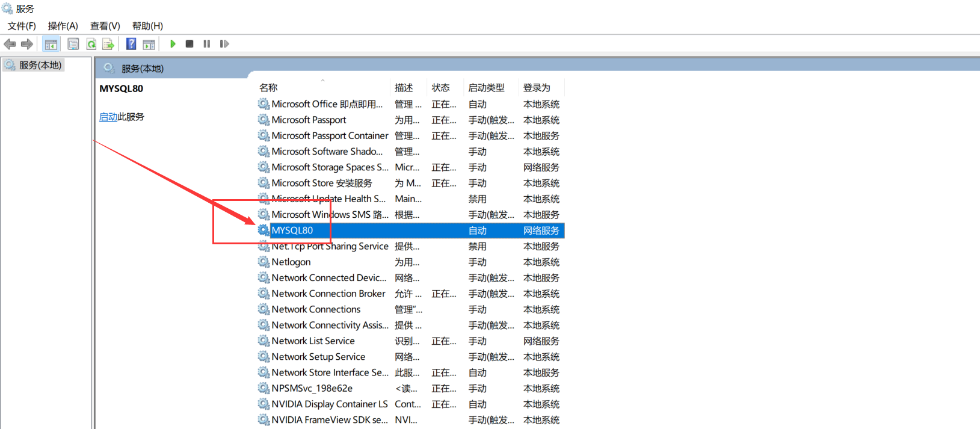Open the 帮助(H) menu
The height and width of the screenshot is (429, 980).
[x=147, y=26]
